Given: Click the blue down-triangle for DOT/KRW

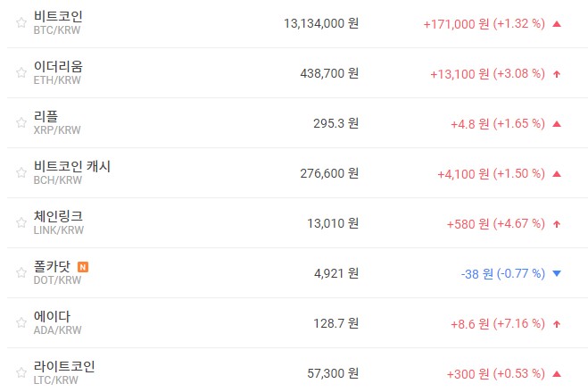Looking at the screenshot, I should pyautogui.click(x=557, y=273).
